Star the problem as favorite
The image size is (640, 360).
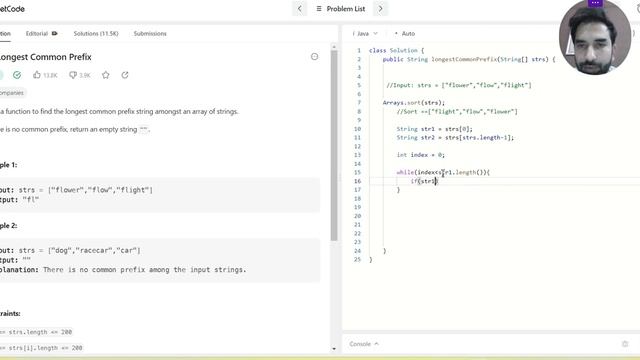(106, 75)
